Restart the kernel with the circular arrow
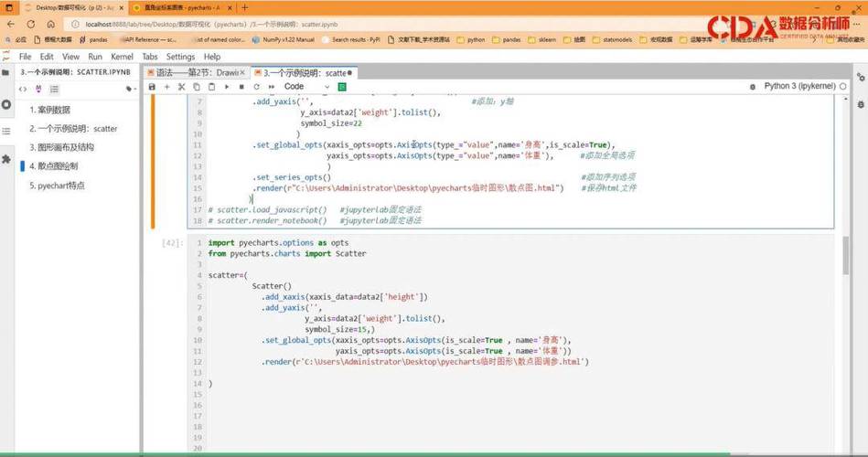Image resolution: width=868 pixels, height=457 pixels. 256,87
